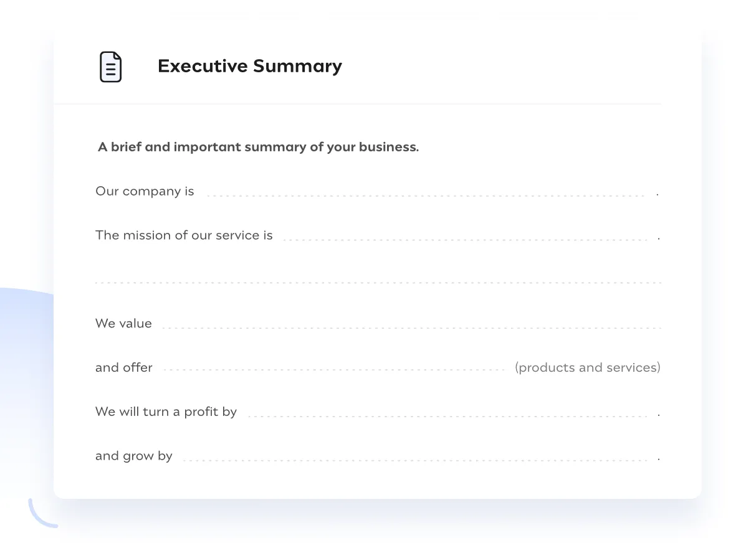
Task: Click the "Our company is" label
Action: (145, 191)
